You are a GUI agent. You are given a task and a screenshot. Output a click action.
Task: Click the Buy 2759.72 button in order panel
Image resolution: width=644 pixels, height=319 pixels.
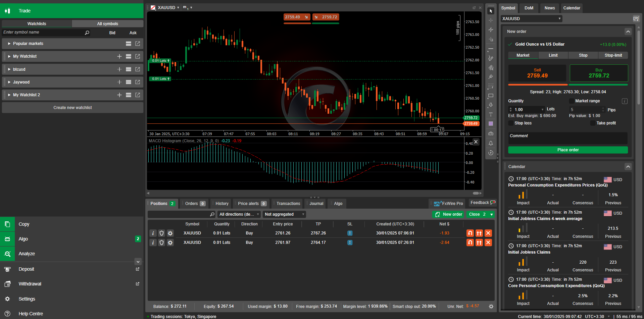(x=599, y=73)
